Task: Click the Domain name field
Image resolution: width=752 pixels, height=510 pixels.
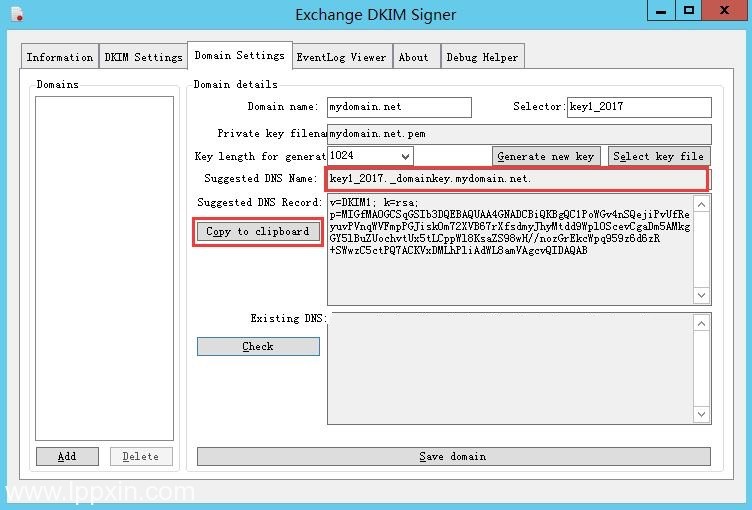Action: pyautogui.click(x=399, y=107)
